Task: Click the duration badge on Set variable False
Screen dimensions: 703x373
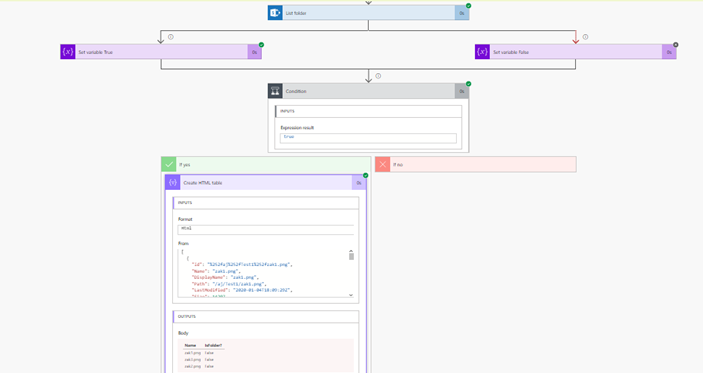Action: coord(669,52)
